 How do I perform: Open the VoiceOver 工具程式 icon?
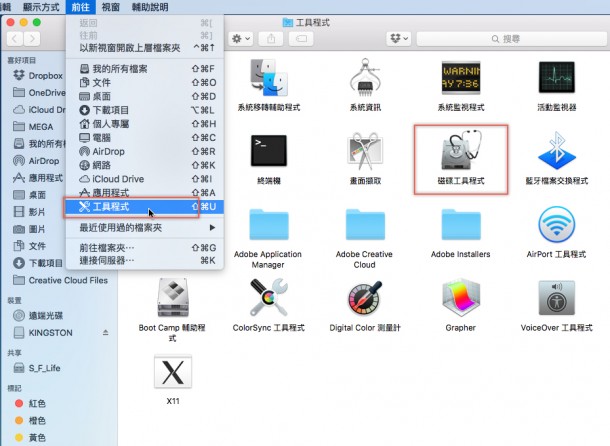click(557, 298)
